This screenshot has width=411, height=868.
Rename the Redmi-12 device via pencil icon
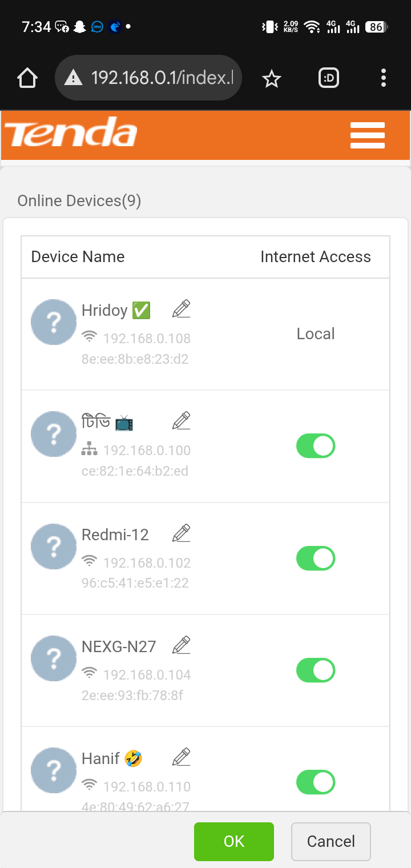click(182, 533)
